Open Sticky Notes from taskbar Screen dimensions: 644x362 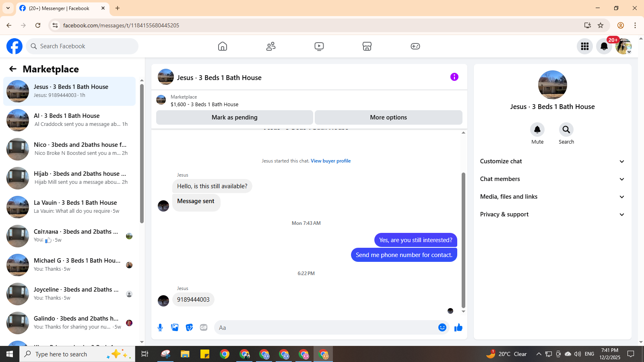click(205, 354)
